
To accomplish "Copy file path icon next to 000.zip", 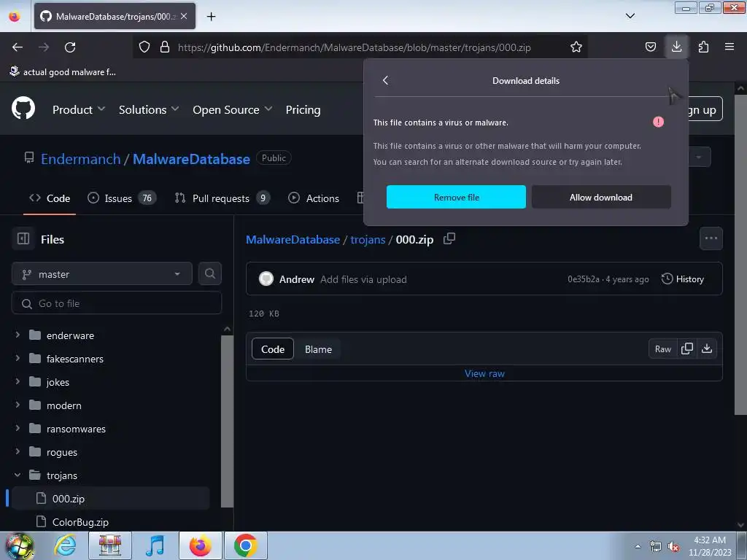I will 449,238.
